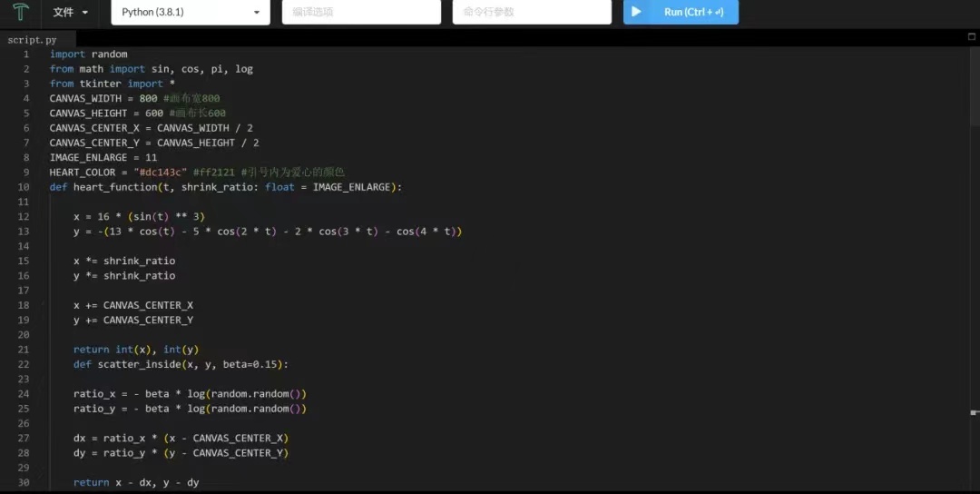The image size is (980, 494).
Task: Click the value 800 on CANVAS_WIDTH line
Action: tap(148, 98)
